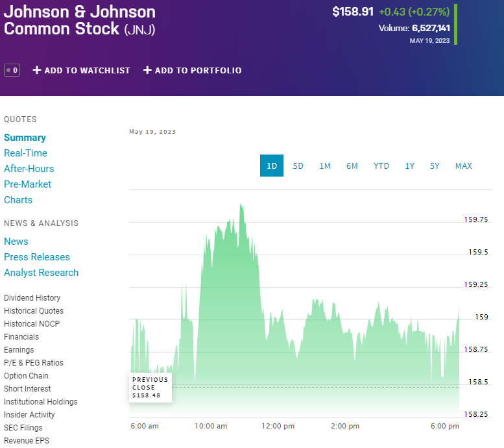Click the comment count badge icon
Screen dimensions: 504x448
pos(12,70)
